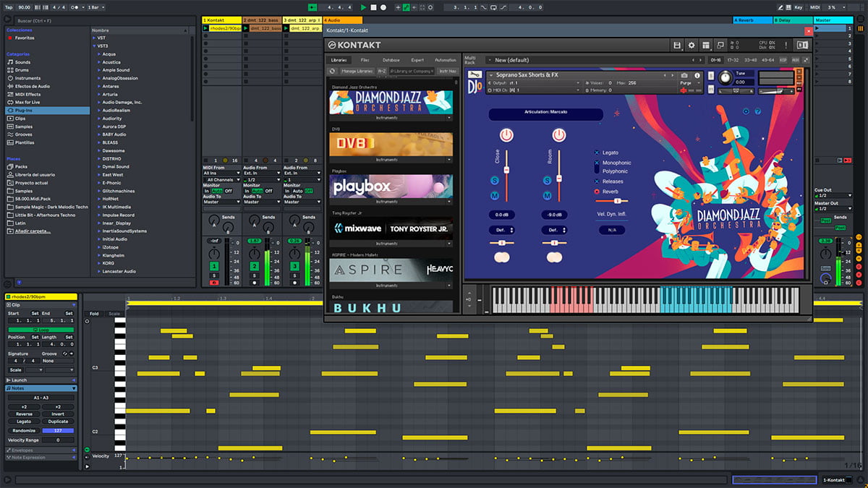Toggle the Legato checkbox
868x488 pixels.
coord(597,153)
